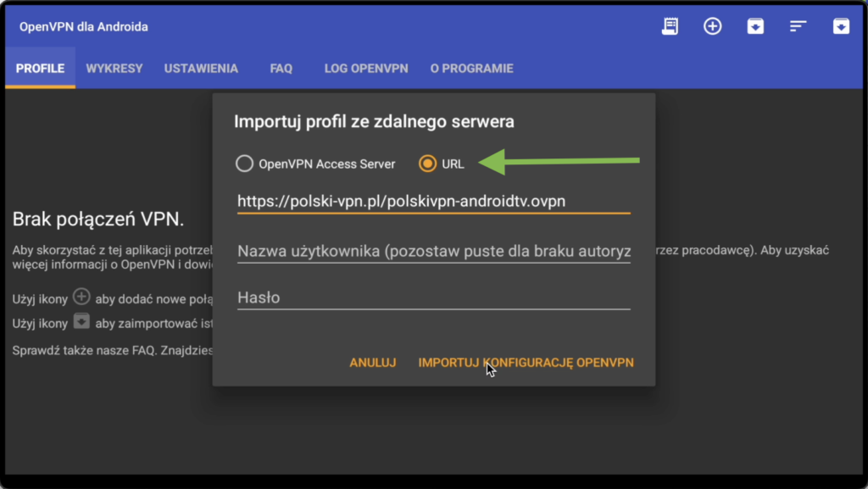Viewport: 868px width, 489px height.
Task: Open the FAQ tab
Action: pos(281,68)
